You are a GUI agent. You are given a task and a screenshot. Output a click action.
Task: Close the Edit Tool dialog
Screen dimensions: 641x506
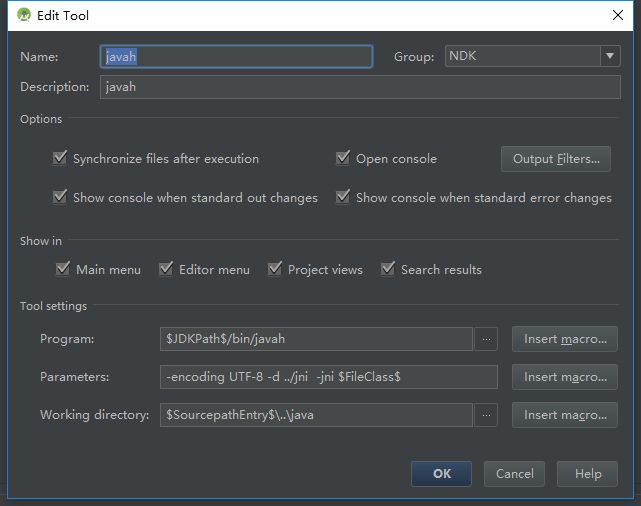pyautogui.click(x=618, y=15)
